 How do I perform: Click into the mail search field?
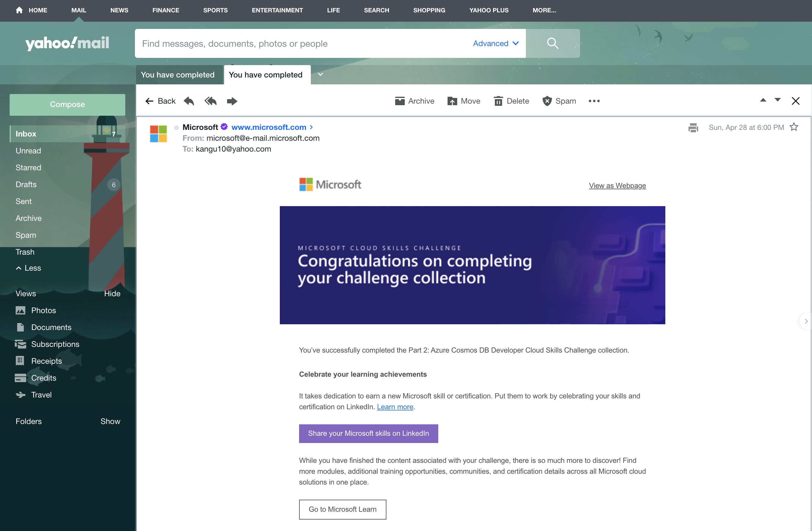300,43
